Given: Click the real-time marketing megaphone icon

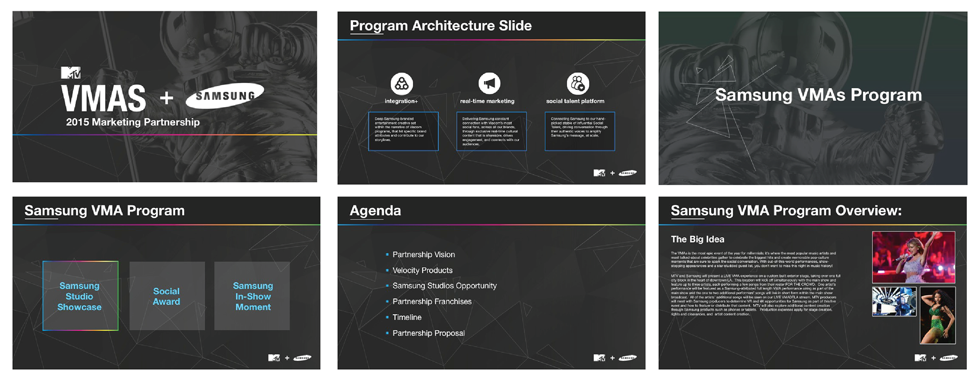Looking at the screenshot, I should pos(489,83).
